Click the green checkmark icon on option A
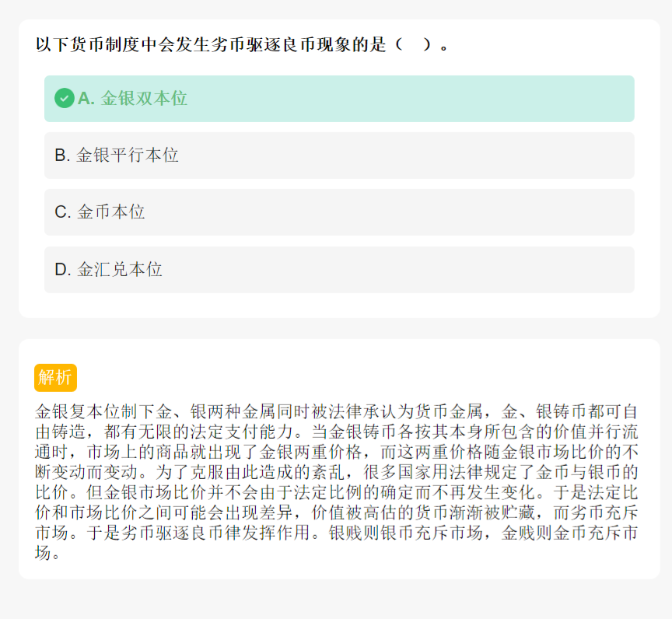 (x=65, y=98)
